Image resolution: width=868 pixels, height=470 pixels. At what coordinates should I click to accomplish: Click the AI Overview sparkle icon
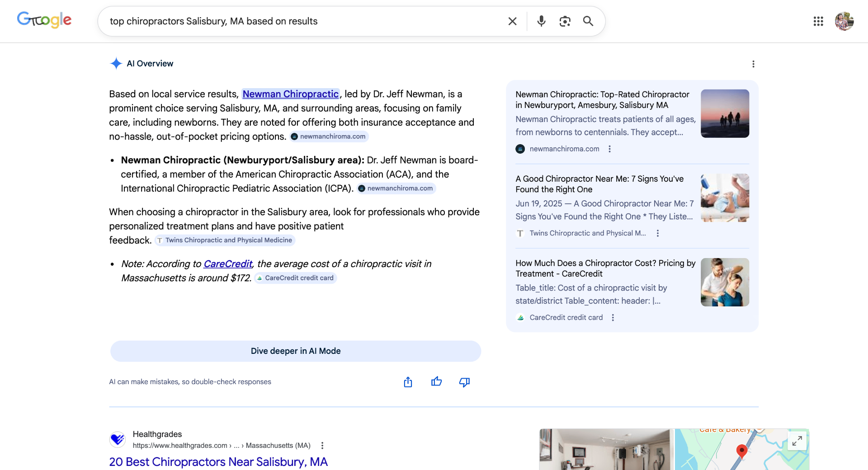pyautogui.click(x=116, y=63)
